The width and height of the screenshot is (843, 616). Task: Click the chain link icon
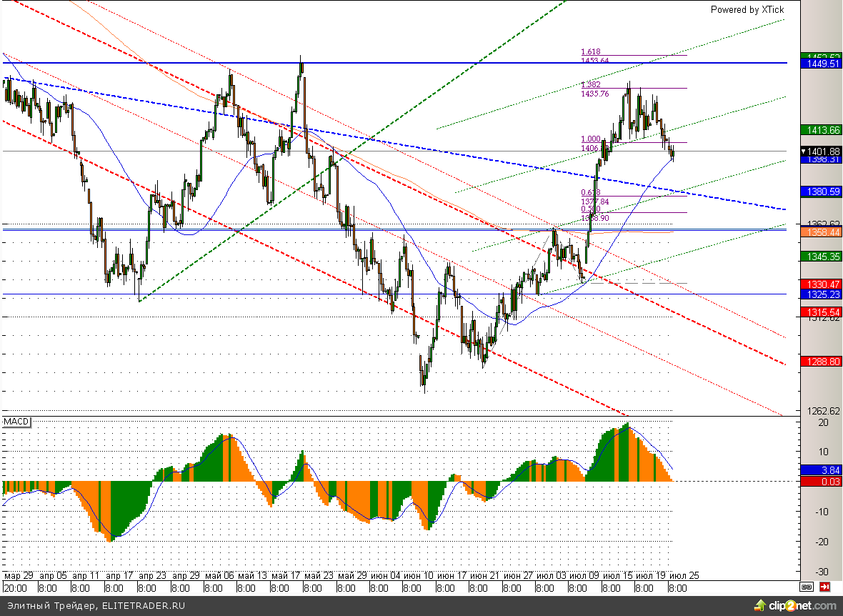[807, 587]
